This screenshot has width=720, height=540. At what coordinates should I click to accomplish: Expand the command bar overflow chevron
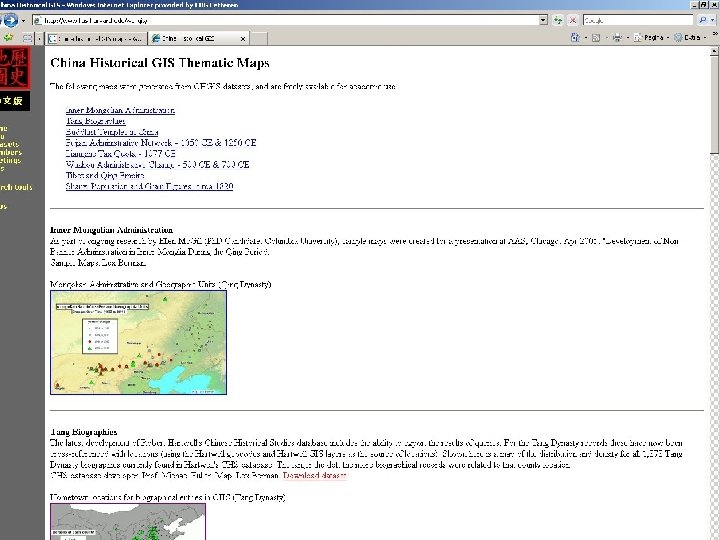pyautogui.click(x=715, y=34)
